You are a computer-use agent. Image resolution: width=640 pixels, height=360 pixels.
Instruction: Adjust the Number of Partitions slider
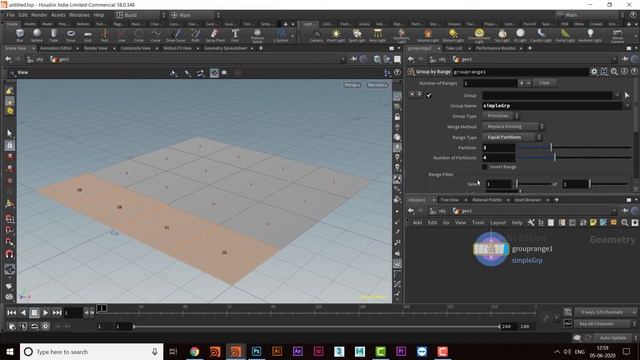[x=574, y=158]
